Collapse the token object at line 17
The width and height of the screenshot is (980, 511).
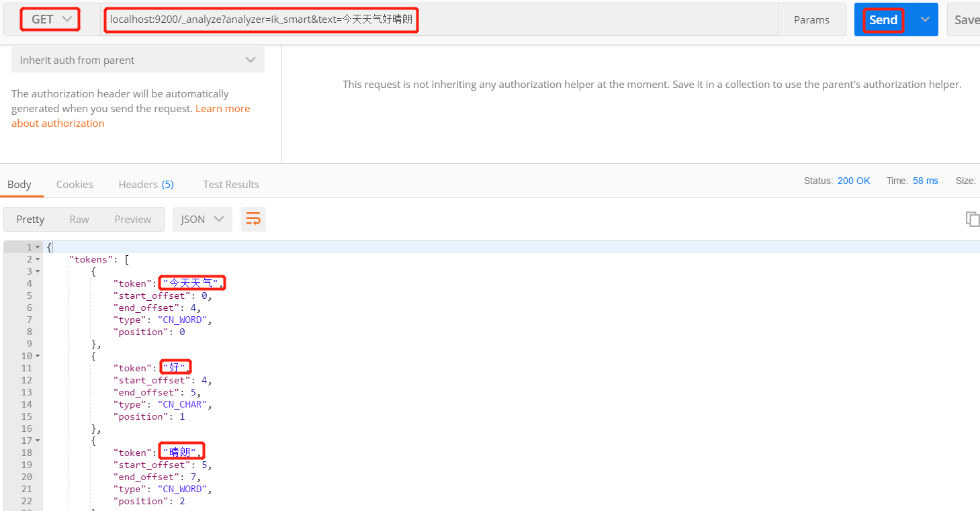point(38,440)
